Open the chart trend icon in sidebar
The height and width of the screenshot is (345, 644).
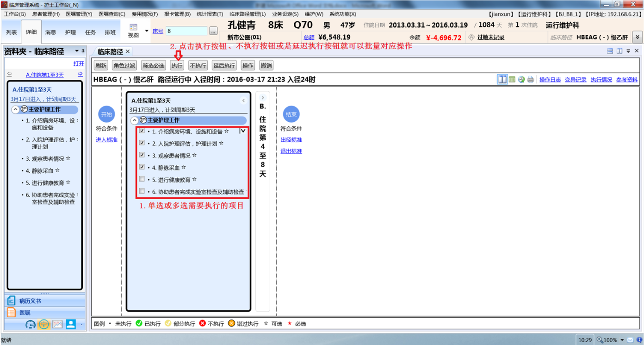[x=57, y=324]
